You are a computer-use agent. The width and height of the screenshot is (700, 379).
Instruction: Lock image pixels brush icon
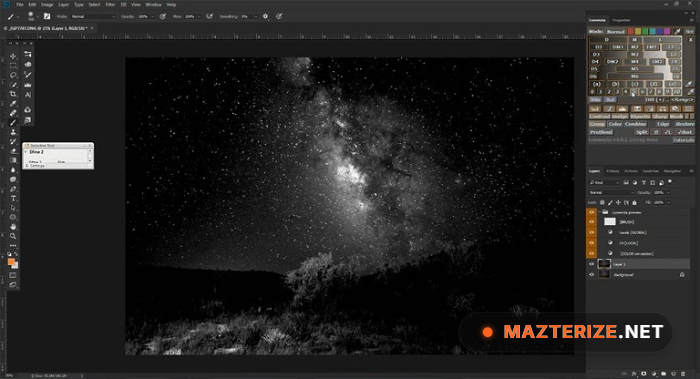pos(610,203)
